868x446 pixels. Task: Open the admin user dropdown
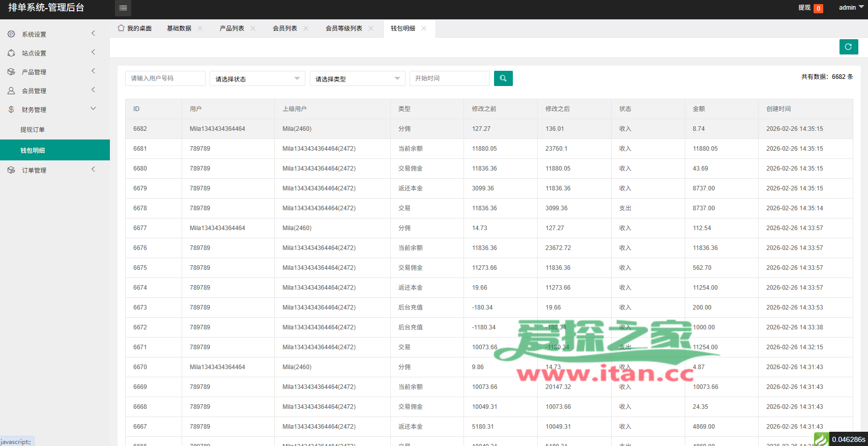(851, 8)
